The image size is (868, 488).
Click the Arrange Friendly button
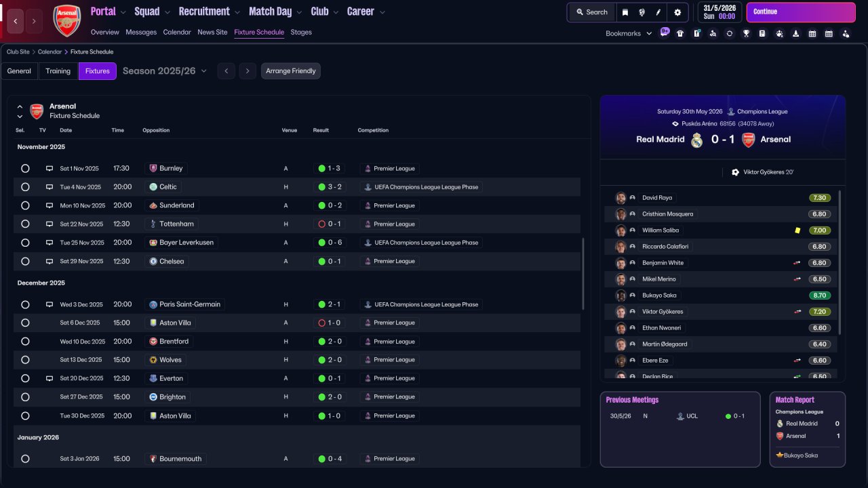[x=291, y=71]
